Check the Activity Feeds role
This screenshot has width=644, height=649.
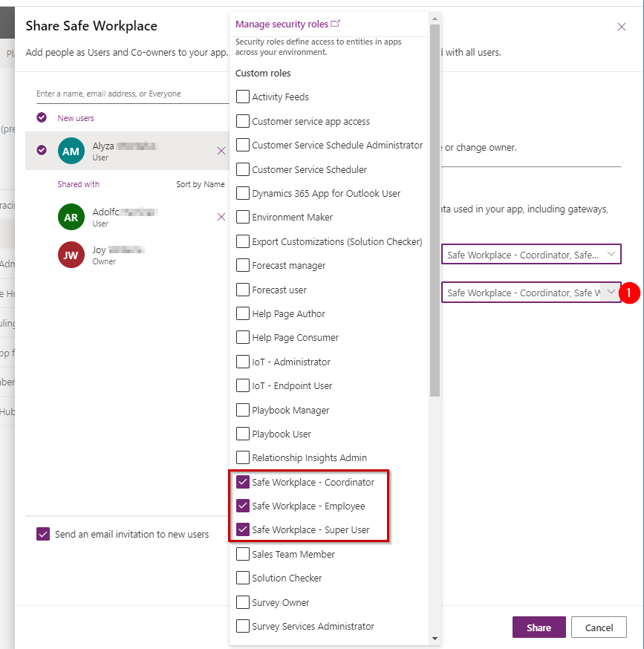click(243, 97)
